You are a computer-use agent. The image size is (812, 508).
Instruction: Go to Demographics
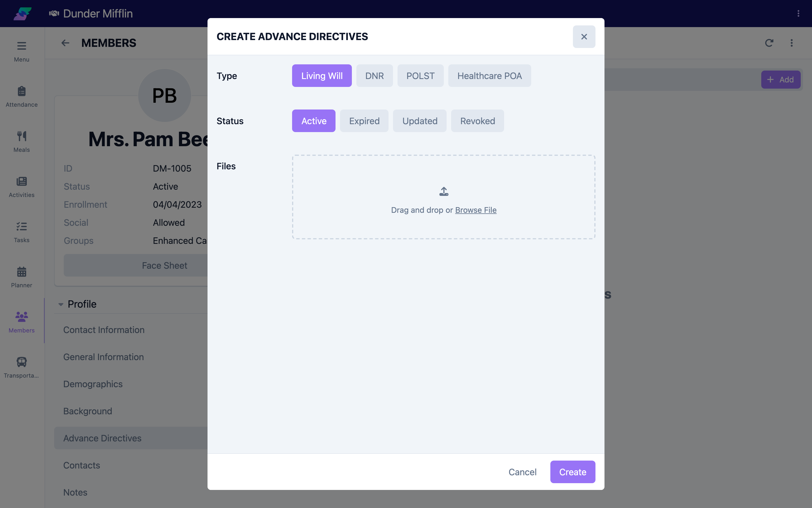[x=93, y=384]
